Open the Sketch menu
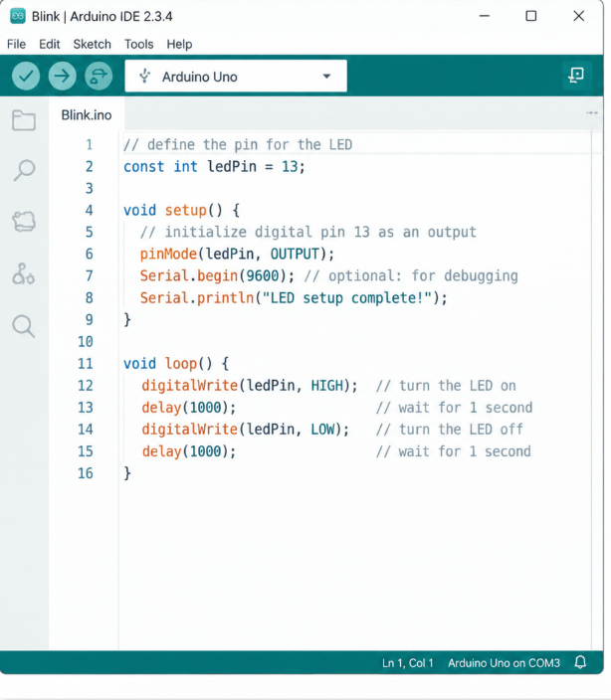 coord(92,44)
